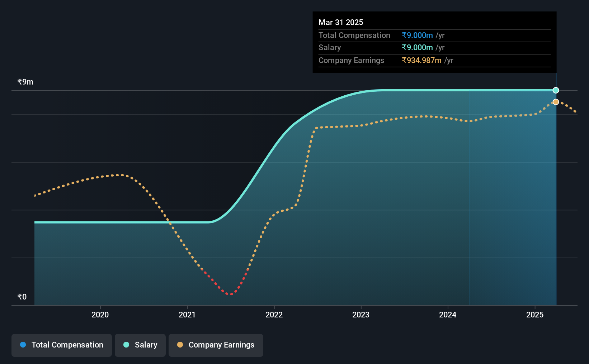Toggle the Salary legend button
This screenshot has width=589, height=364.
pos(140,345)
